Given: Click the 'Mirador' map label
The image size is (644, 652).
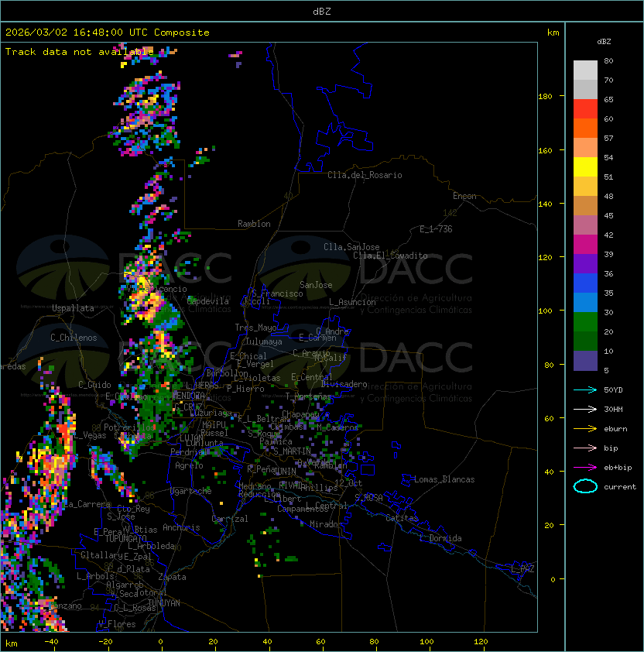Looking at the screenshot, I should point(327,524).
